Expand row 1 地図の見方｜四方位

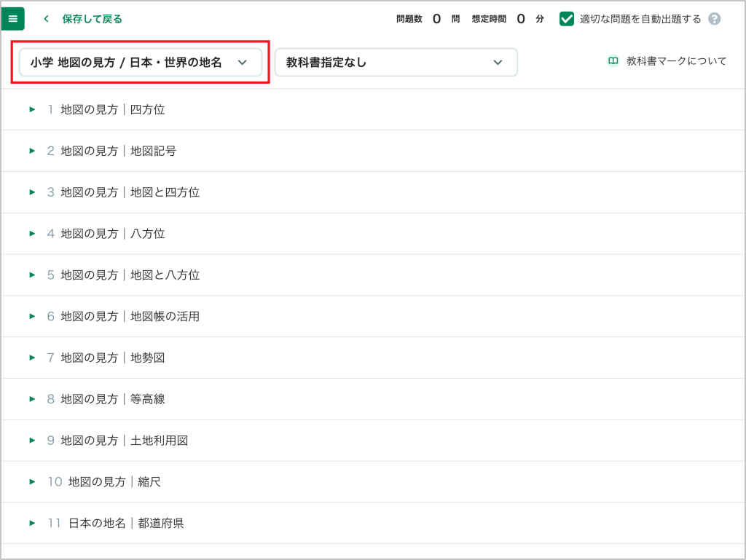click(32, 109)
